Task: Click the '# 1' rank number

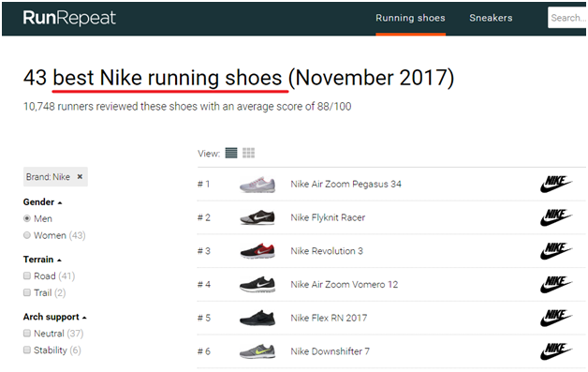Action: pyautogui.click(x=203, y=184)
